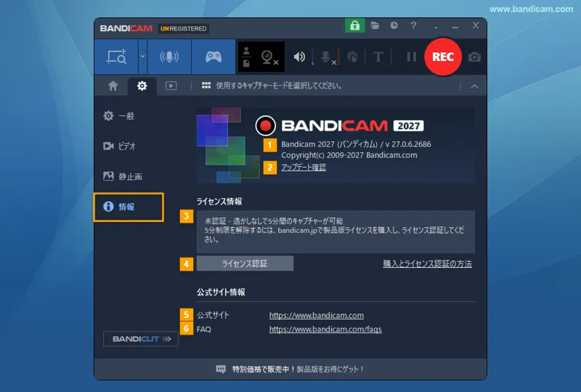
Task: Select the screen recording mode icon
Action: (x=116, y=57)
